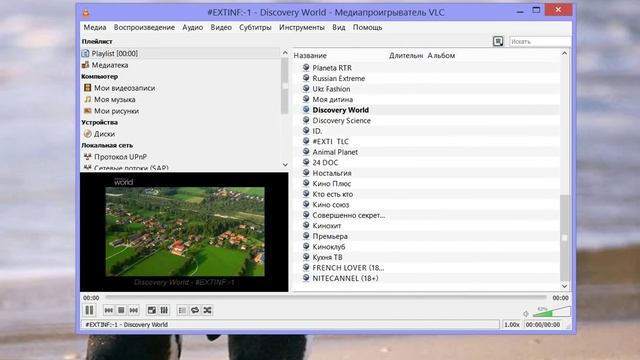The width and height of the screenshot is (640, 360).
Task: Open the Медиа menu
Action: (x=95, y=27)
